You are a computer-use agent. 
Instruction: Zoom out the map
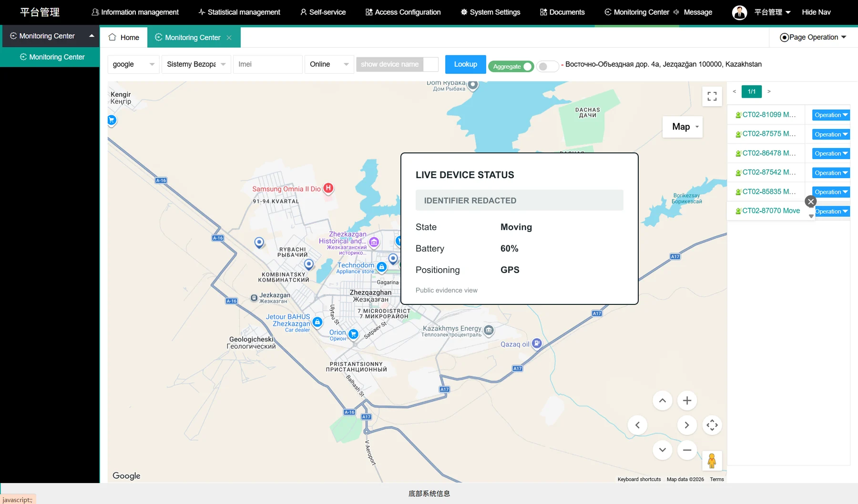click(687, 450)
